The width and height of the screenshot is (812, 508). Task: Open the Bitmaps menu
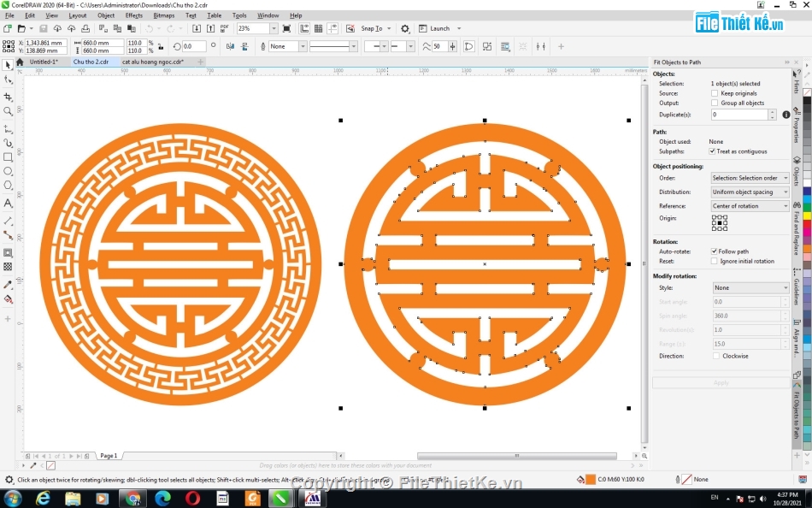click(x=163, y=15)
